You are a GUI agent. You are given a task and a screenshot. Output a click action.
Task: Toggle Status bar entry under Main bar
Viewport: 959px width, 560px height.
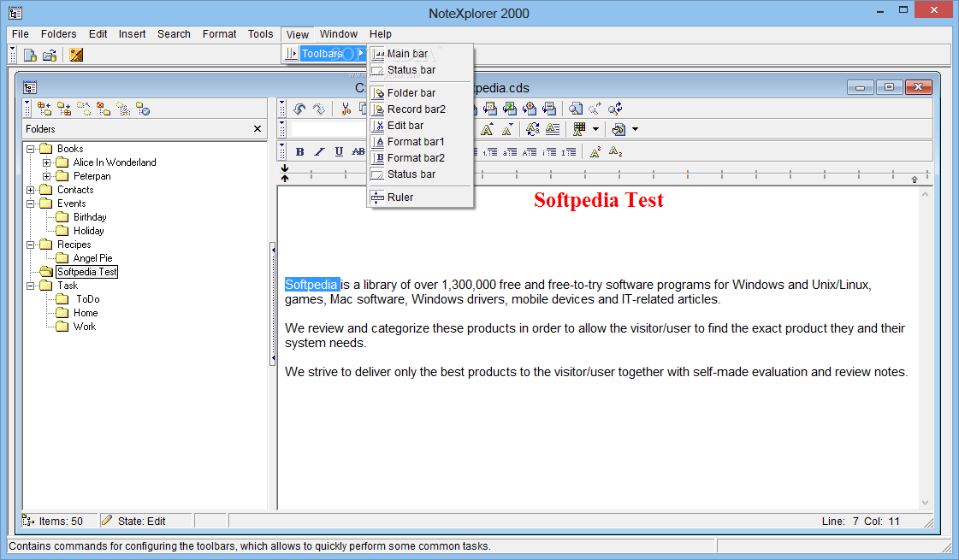pyautogui.click(x=420, y=70)
